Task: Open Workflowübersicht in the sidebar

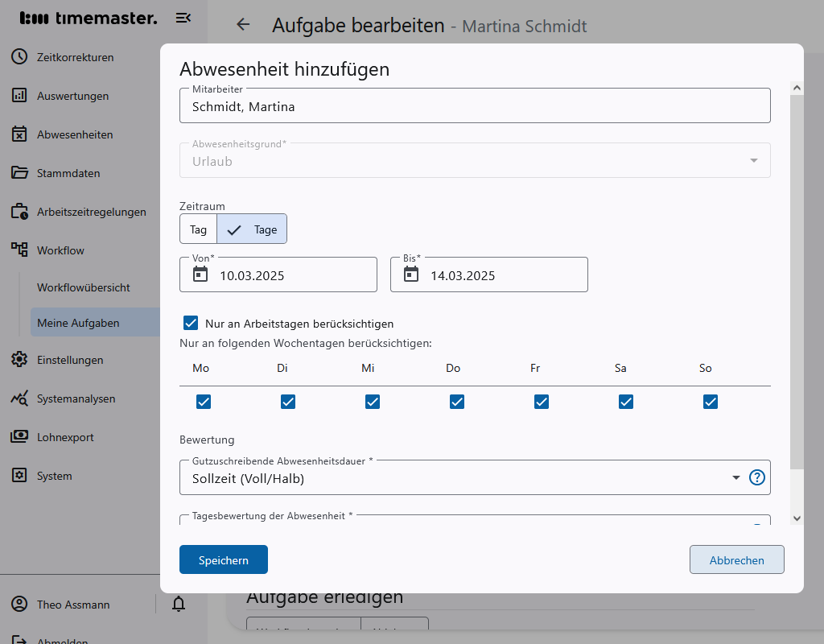Action: pyautogui.click(x=84, y=287)
